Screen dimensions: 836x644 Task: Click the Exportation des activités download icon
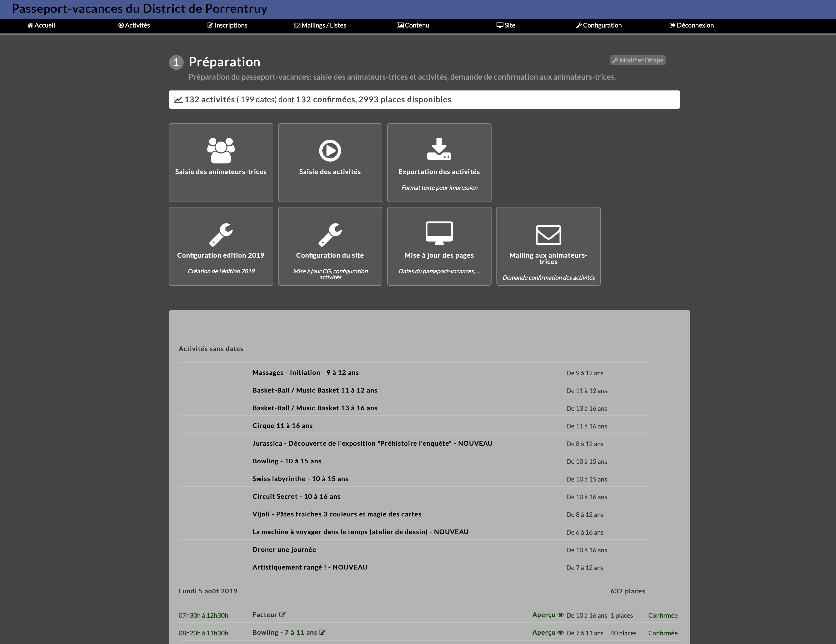439,149
